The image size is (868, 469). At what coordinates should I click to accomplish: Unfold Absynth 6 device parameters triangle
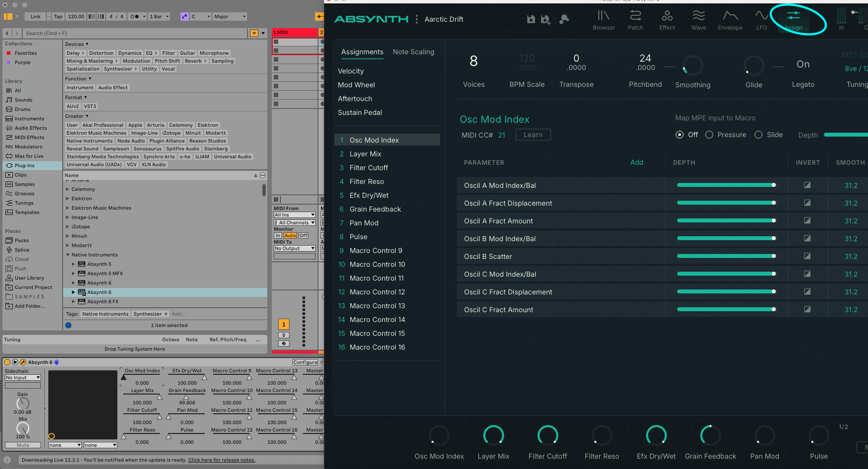coord(15,362)
